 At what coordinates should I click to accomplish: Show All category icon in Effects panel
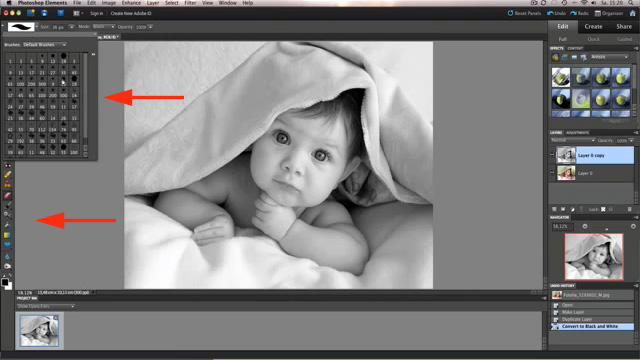[x=584, y=58]
